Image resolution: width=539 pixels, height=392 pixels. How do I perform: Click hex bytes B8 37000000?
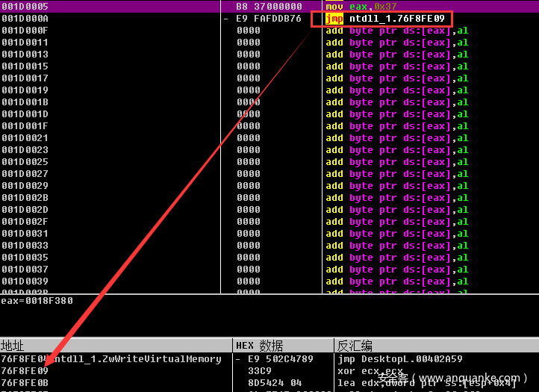[x=269, y=7]
